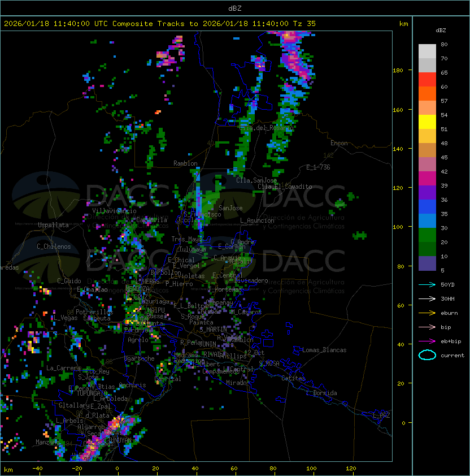Image resolution: width=470 pixels, height=476 pixels.
Task: Click the 'Agrelo' map label
Action: (x=138, y=340)
